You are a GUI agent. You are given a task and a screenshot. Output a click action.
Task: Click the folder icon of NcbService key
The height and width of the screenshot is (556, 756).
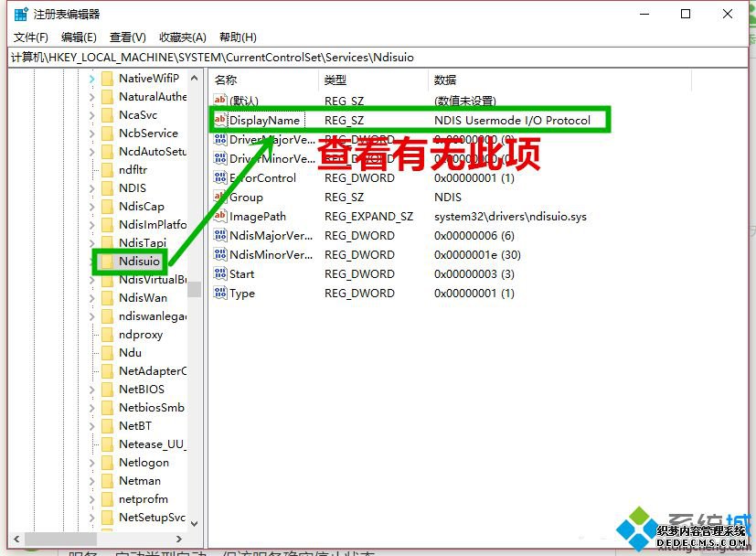pyautogui.click(x=108, y=134)
